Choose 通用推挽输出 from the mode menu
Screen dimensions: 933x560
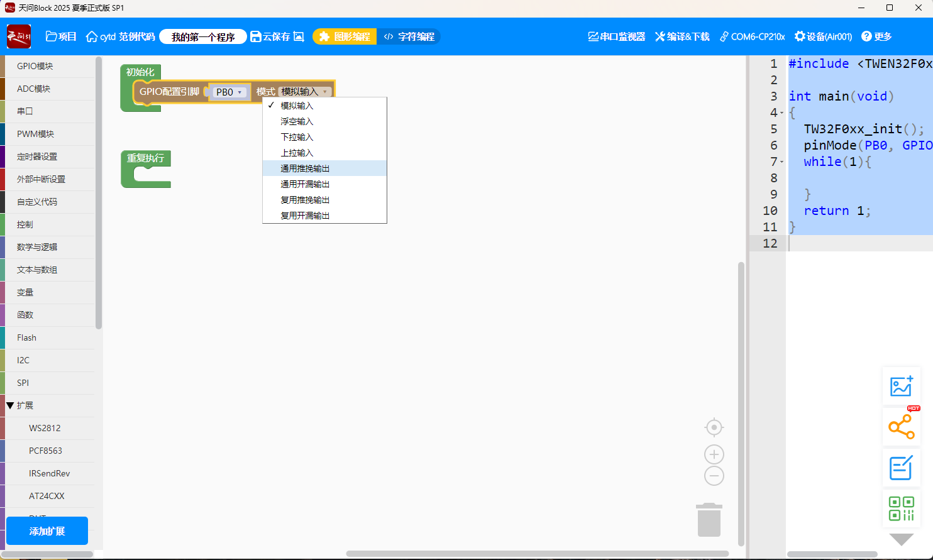click(x=305, y=168)
